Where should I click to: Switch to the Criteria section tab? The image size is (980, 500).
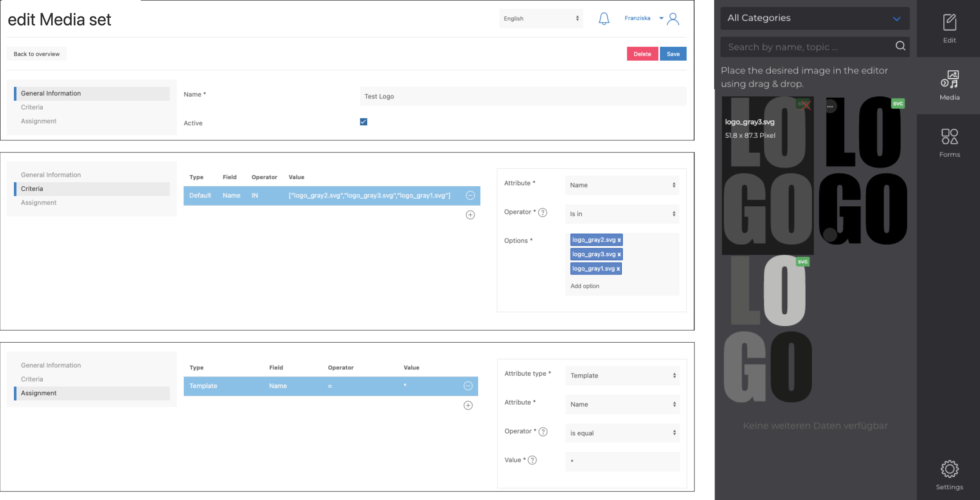[x=32, y=107]
